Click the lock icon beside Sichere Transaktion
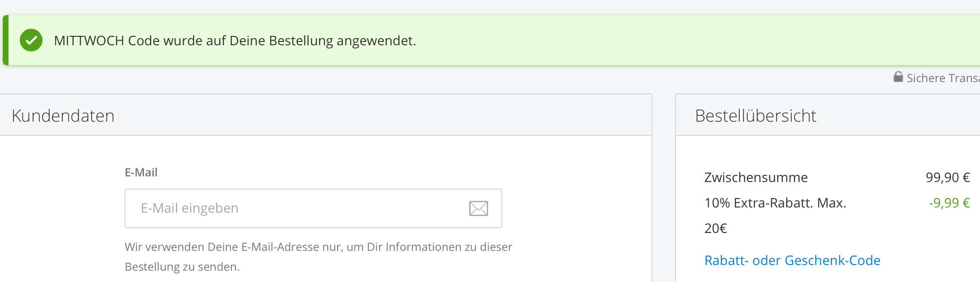Image resolution: width=980 pixels, height=282 pixels. [x=898, y=77]
